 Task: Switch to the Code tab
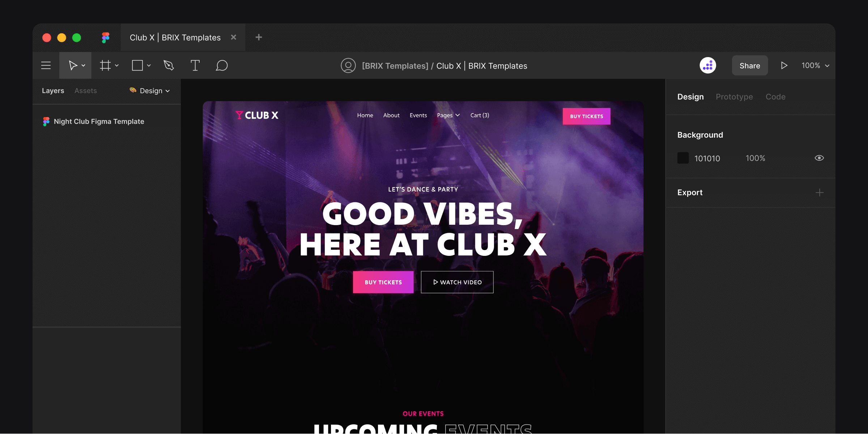click(x=776, y=96)
